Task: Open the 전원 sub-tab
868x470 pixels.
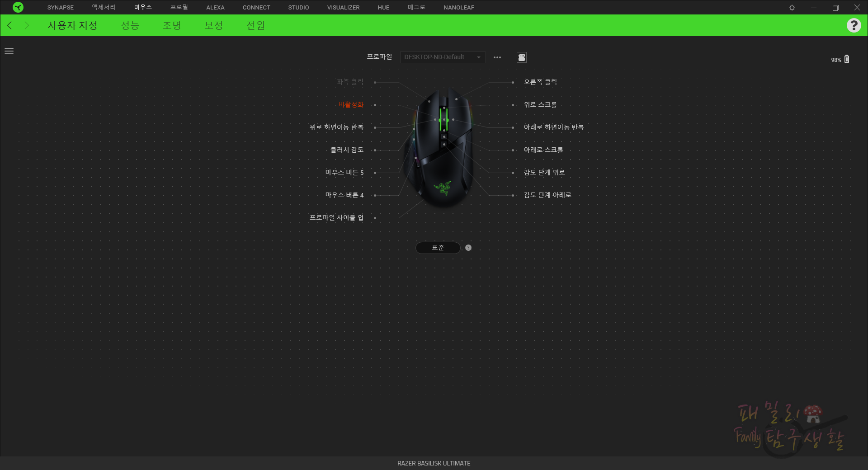Action: [256, 26]
